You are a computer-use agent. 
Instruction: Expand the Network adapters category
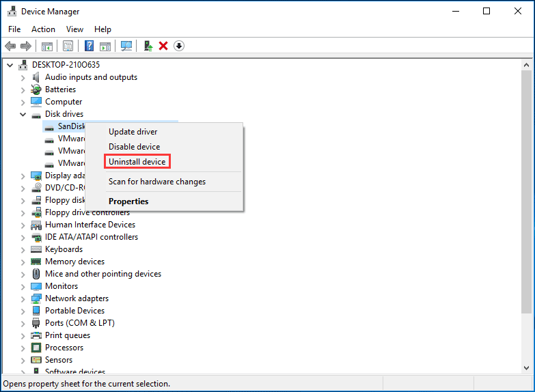(x=23, y=298)
